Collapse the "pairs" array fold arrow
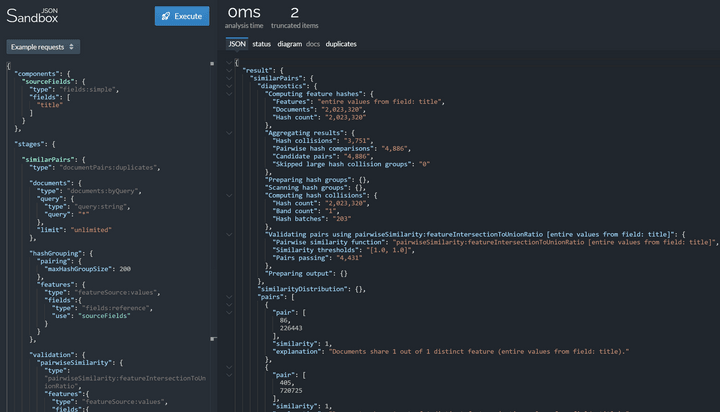The width and height of the screenshot is (720, 412). click(229, 297)
